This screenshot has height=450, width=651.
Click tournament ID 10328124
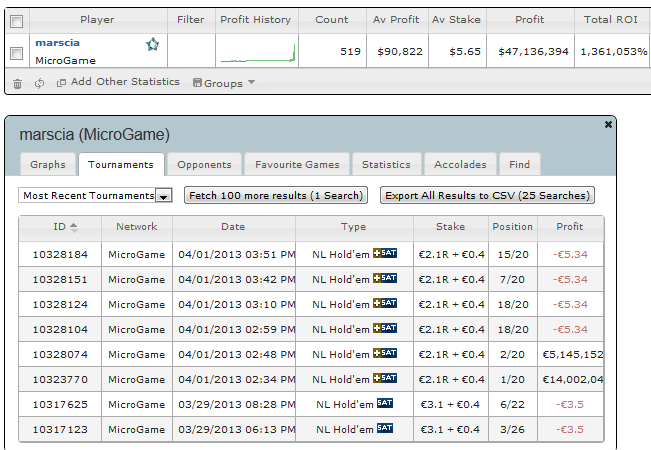click(60, 304)
